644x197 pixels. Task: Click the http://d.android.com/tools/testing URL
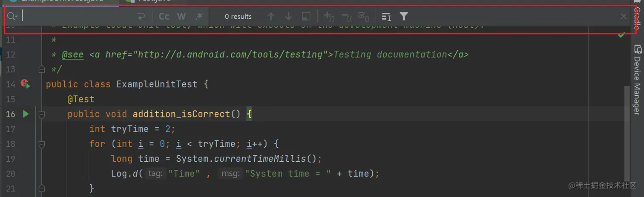230,54
